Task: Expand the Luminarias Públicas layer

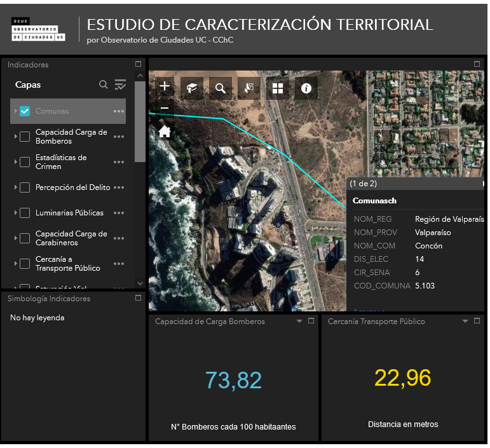Action: (15, 212)
